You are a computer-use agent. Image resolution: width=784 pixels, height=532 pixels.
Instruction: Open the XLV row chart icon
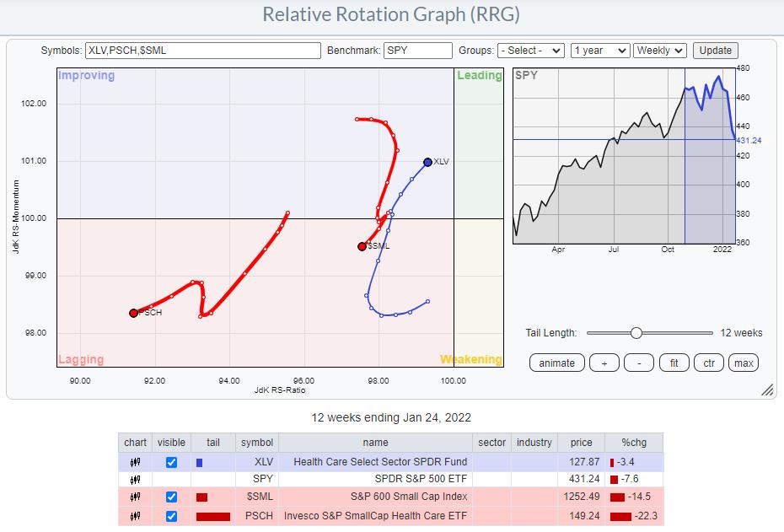click(x=135, y=463)
